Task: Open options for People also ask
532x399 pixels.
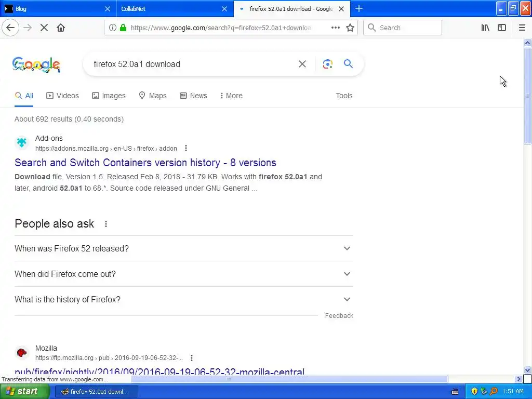Action: click(106, 224)
